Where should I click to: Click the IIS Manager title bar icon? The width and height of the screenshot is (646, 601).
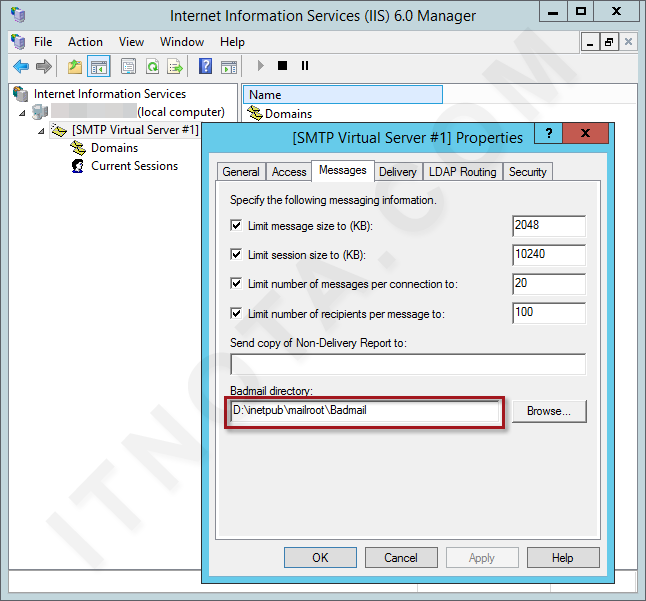tap(18, 15)
